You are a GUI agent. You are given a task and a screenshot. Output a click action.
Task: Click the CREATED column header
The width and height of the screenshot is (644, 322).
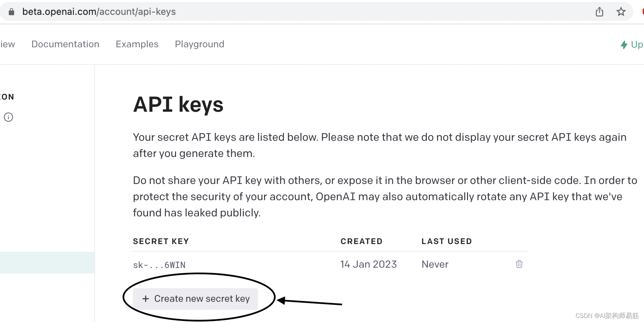tap(361, 241)
